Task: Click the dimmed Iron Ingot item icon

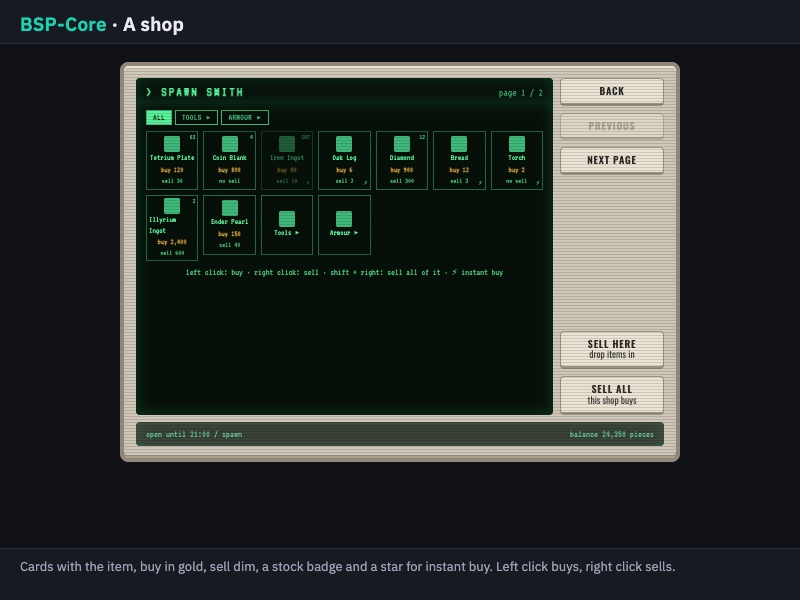Action: click(287, 144)
